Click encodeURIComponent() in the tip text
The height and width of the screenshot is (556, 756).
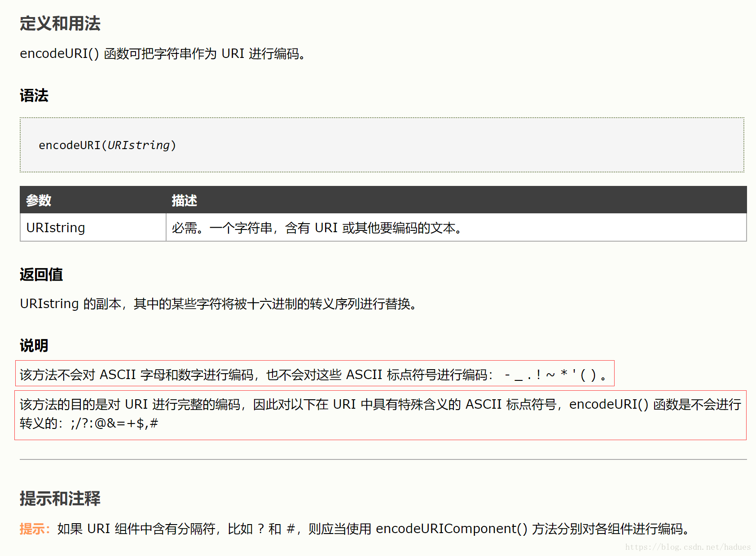click(451, 529)
